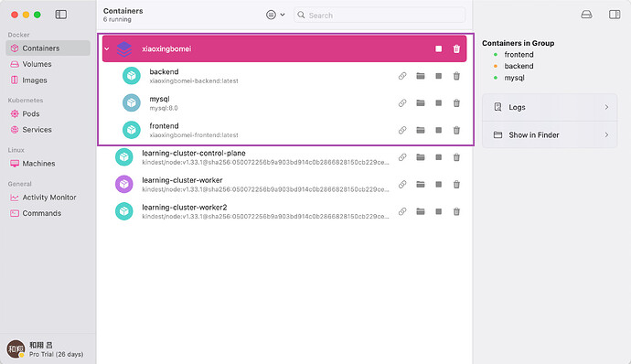Open Images in the sidebar

pos(48,80)
